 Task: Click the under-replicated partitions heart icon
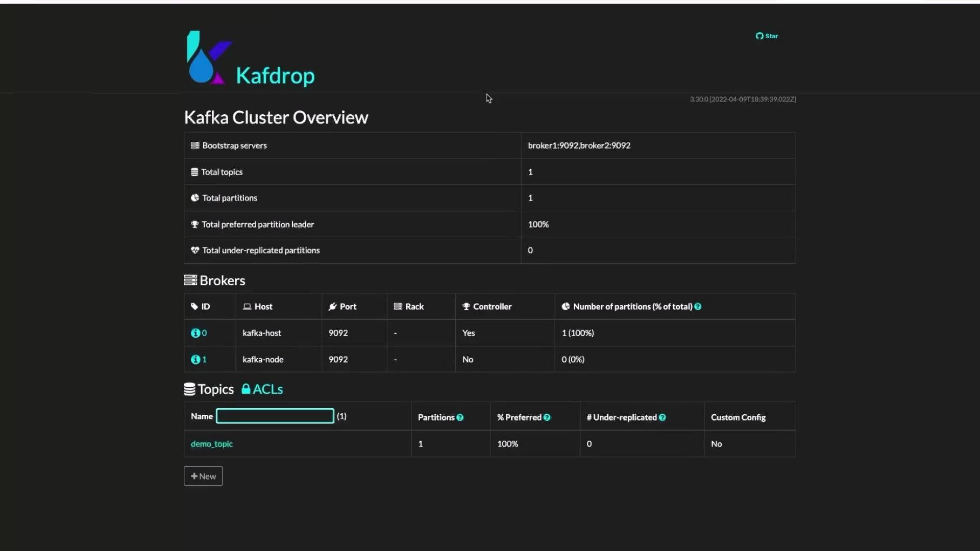click(x=195, y=251)
